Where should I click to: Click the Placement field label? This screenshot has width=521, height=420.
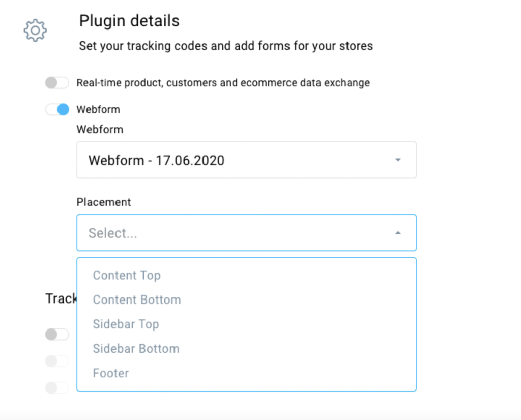point(104,202)
